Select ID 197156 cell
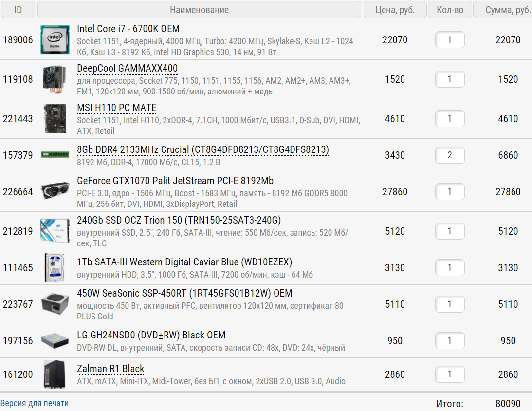Screen dimensions: 532x411 click(x=18, y=341)
